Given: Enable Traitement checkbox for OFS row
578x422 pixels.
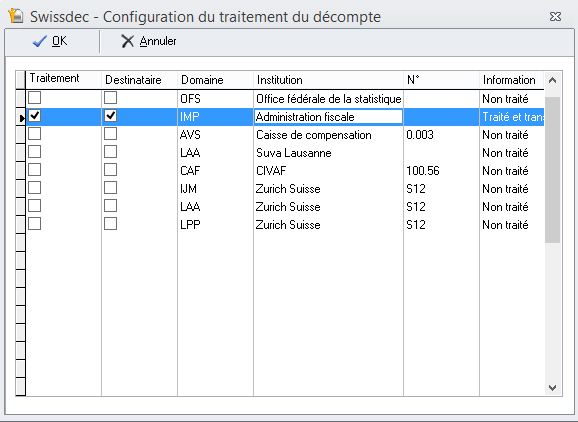Looking at the screenshot, I should pyautogui.click(x=35, y=98).
